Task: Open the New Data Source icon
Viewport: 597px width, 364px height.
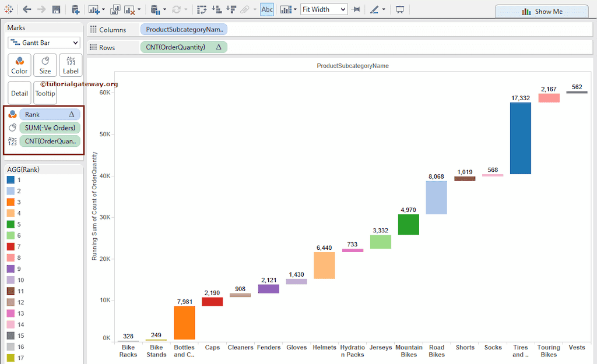Action: point(75,9)
